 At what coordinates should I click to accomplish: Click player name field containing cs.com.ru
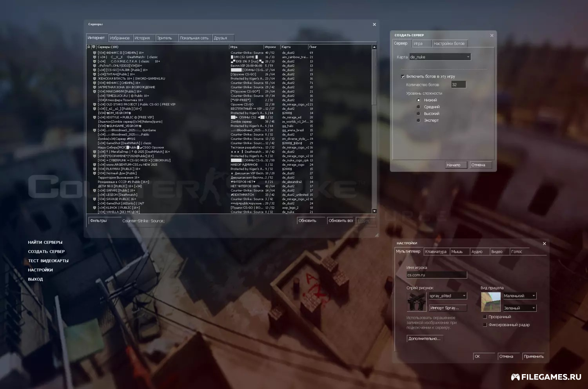[437, 275]
